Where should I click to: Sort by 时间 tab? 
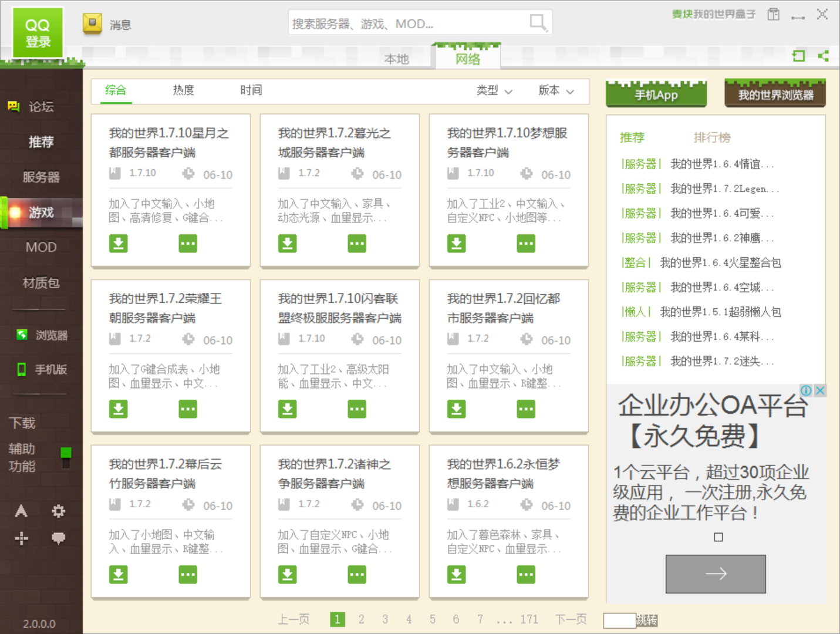click(x=251, y=90)
